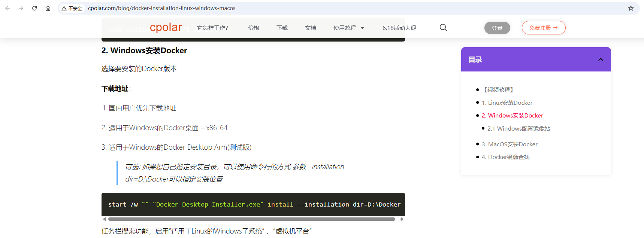Jump to 1. Linux安装Docker in the contents
Image resolution: width=644 pixels, height=238 pixels.
click(507, 103)
